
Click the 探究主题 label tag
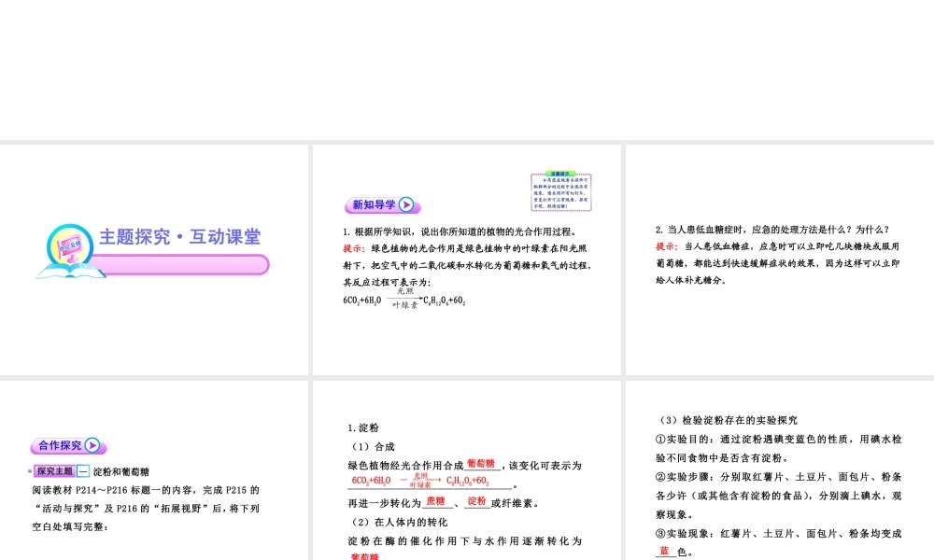click(54, 471)
